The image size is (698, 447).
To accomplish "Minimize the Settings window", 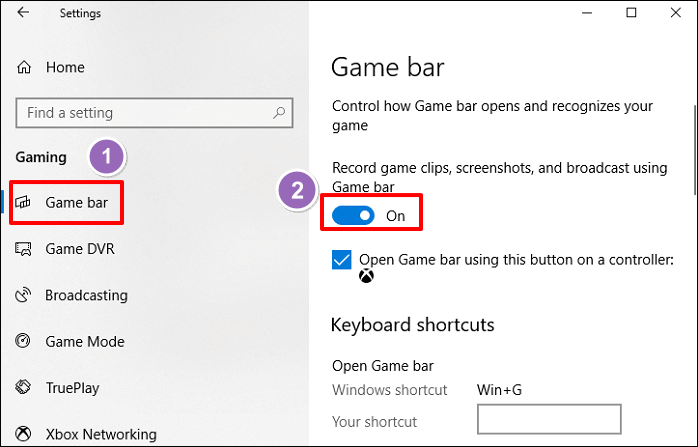I will pyautogui.click(x=587, y=12).
